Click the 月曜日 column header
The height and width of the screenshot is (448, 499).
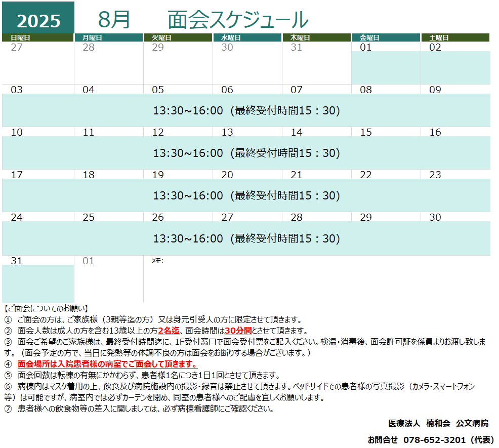point(108,37)
